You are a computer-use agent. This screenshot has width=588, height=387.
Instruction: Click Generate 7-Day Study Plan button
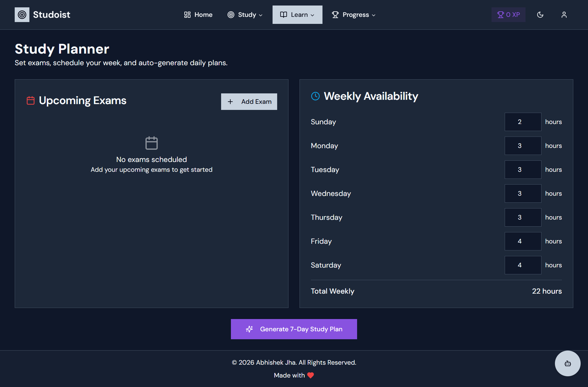coord(294,329)
